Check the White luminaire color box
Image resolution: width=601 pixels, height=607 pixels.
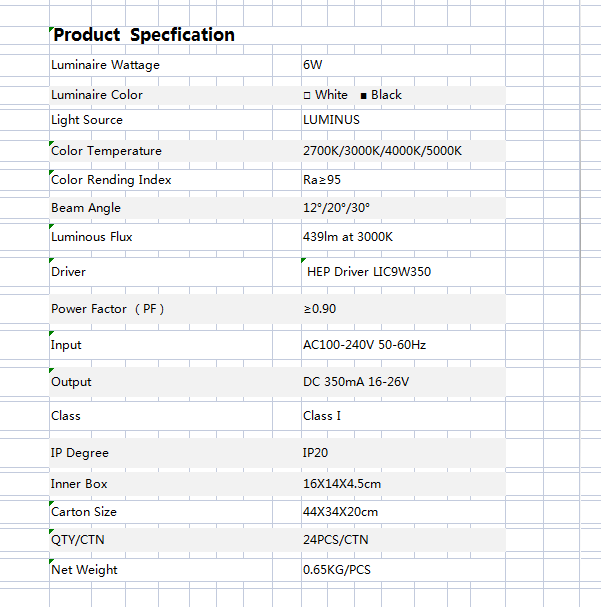pyautogui.click(x=307, y=95)
